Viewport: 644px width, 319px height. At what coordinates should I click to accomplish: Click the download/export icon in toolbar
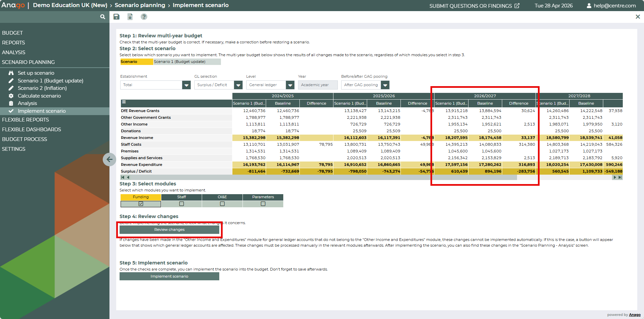click(130, 17)
